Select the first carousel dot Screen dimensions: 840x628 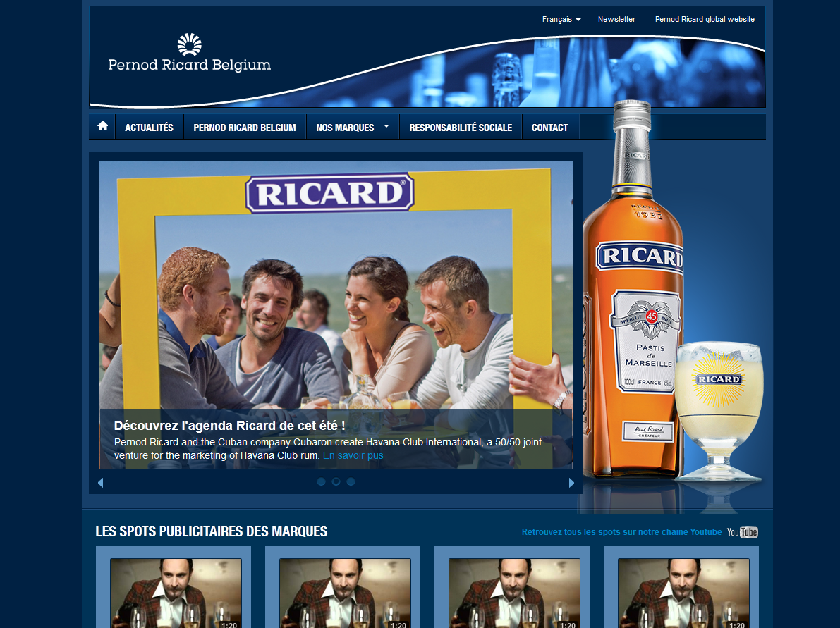point(321,482)
